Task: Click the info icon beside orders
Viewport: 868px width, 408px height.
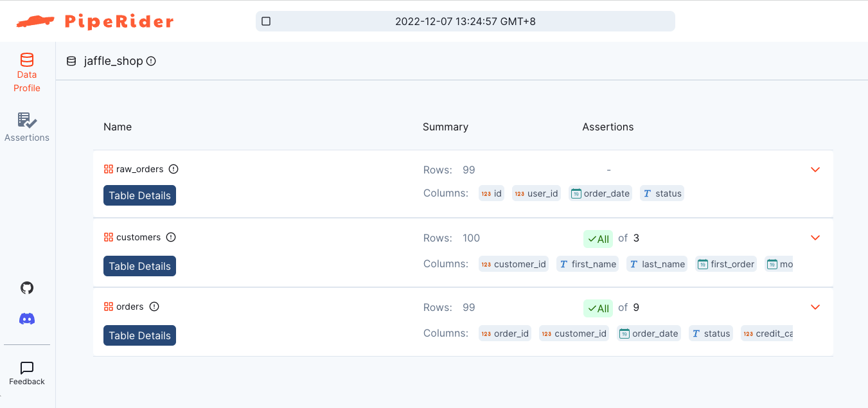Action: pos(154,306)
